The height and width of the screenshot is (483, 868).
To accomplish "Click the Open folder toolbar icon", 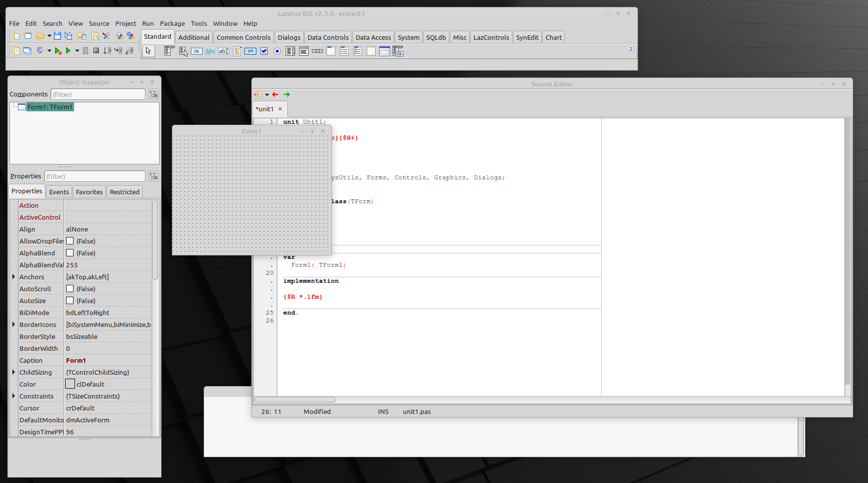I will point(40,36).
